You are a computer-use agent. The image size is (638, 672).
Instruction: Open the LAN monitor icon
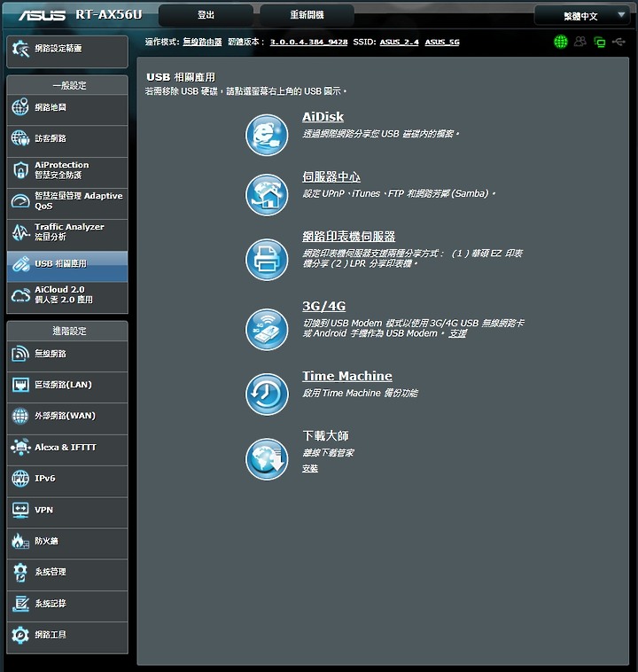pos(20,385)
